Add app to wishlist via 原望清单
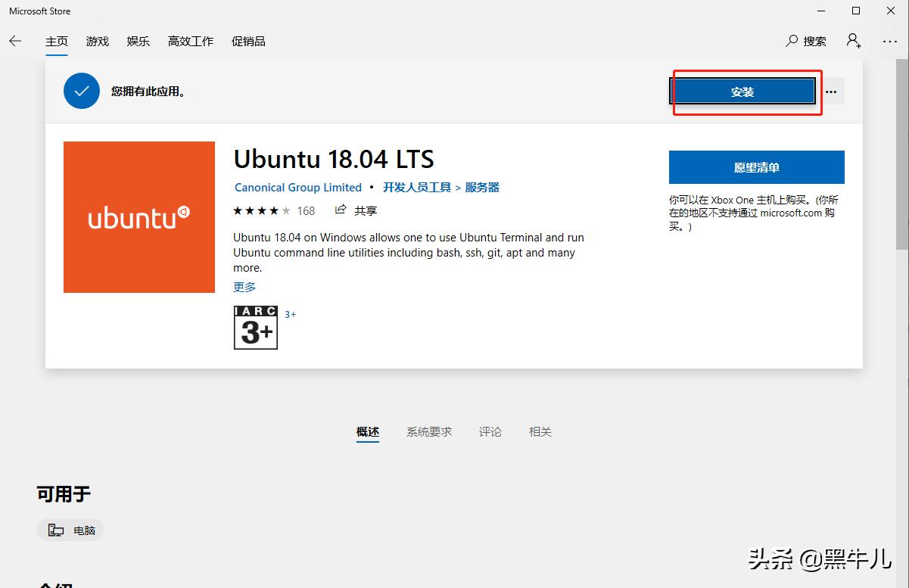Viewport: 909px width, 588px height. click(x=756, y=167)
